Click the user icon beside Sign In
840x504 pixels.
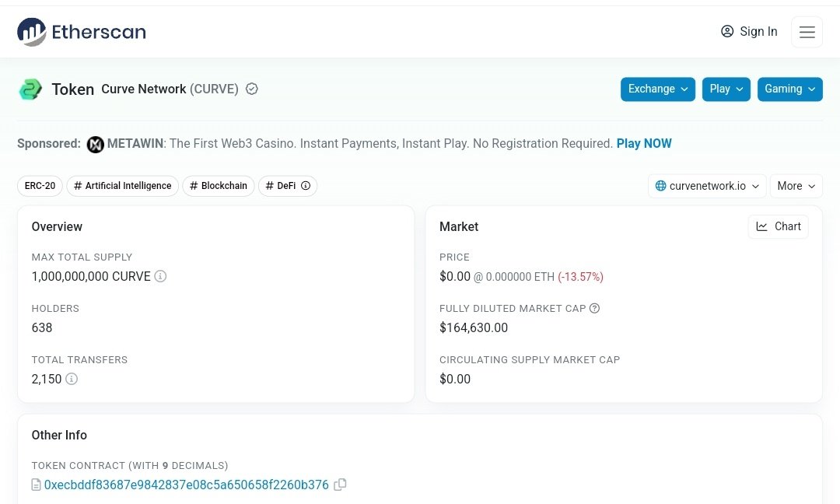(x=727, y=32)
